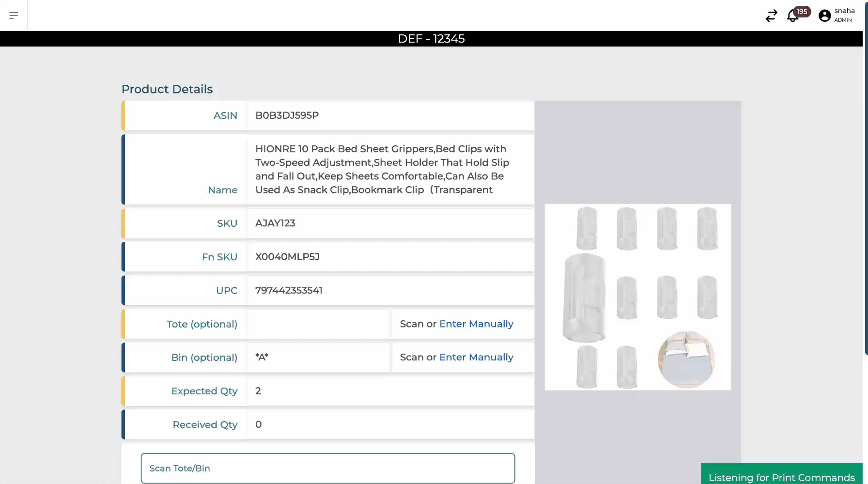Click the UPC value 797442353541
Screen dimensions: 868x484
tap(289, 290)
